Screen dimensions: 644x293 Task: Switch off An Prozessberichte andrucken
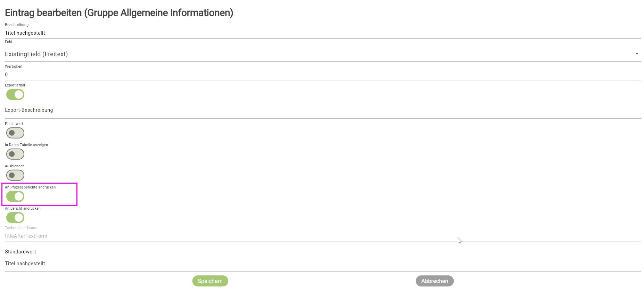click(15, 196)
